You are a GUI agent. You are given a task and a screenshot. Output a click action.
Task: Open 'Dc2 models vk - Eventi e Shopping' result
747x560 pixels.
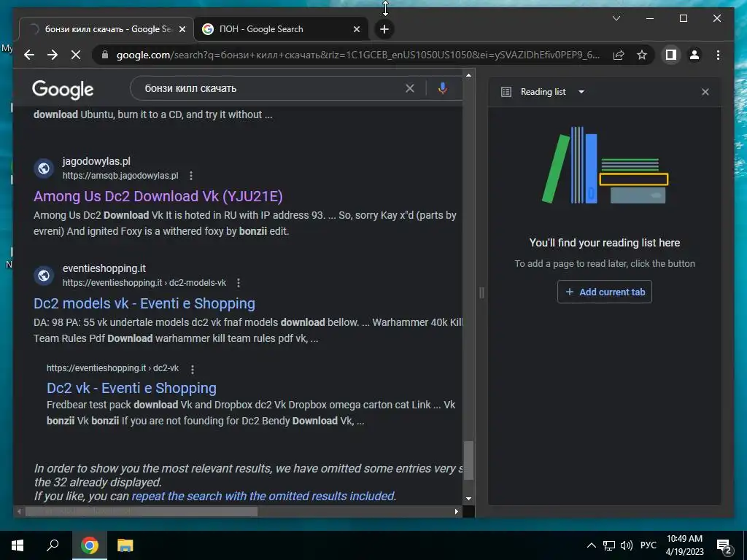pyautogui.click(x=144, y=303)
